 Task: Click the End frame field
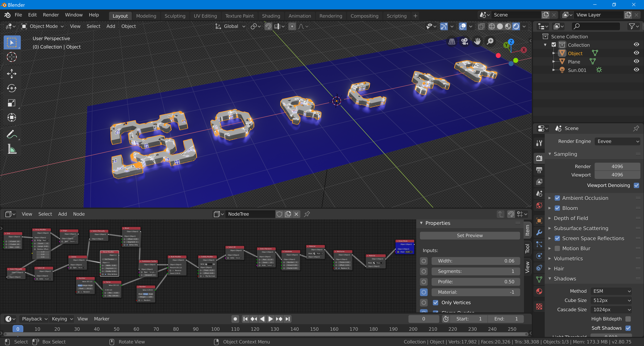[x=506, y=319]
